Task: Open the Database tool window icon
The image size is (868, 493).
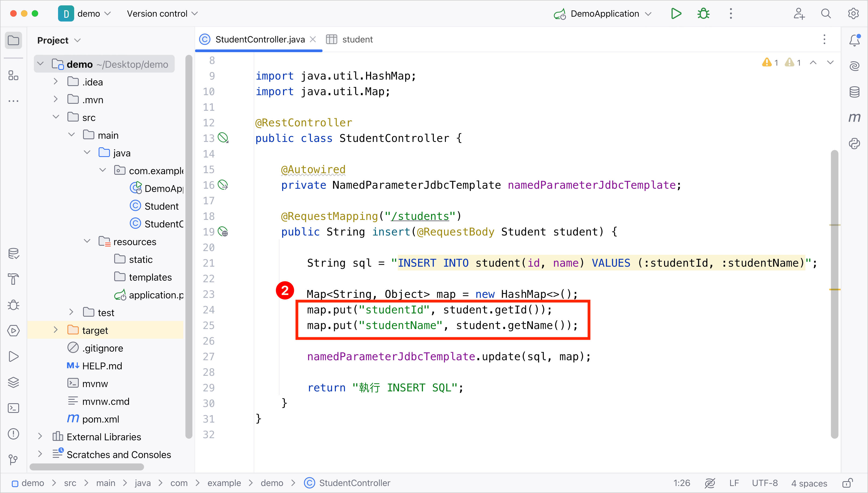Action: point(854,92)
